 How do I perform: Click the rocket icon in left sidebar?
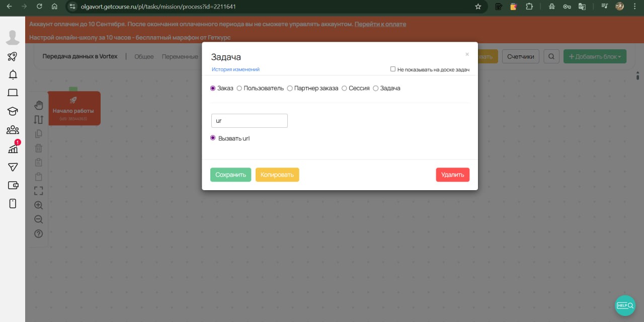[13, 57]
